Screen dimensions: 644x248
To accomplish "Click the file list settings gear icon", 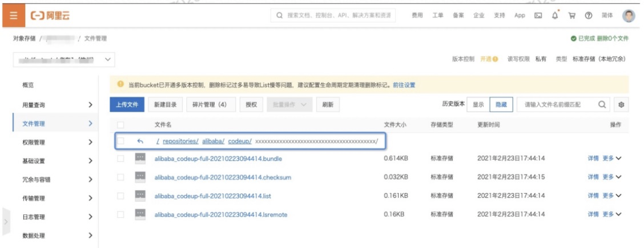I will 621,104.
